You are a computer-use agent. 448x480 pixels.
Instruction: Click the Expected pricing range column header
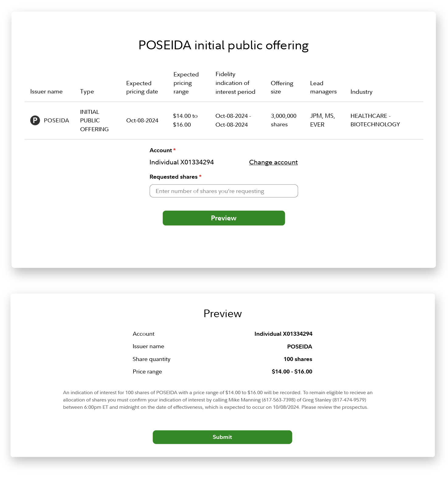click(x=186, y=83)
